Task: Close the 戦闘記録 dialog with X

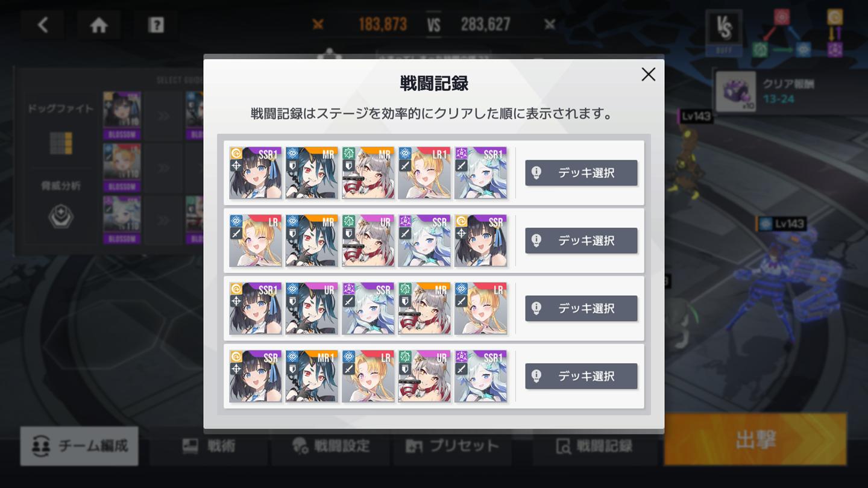Action: point(648,74)
